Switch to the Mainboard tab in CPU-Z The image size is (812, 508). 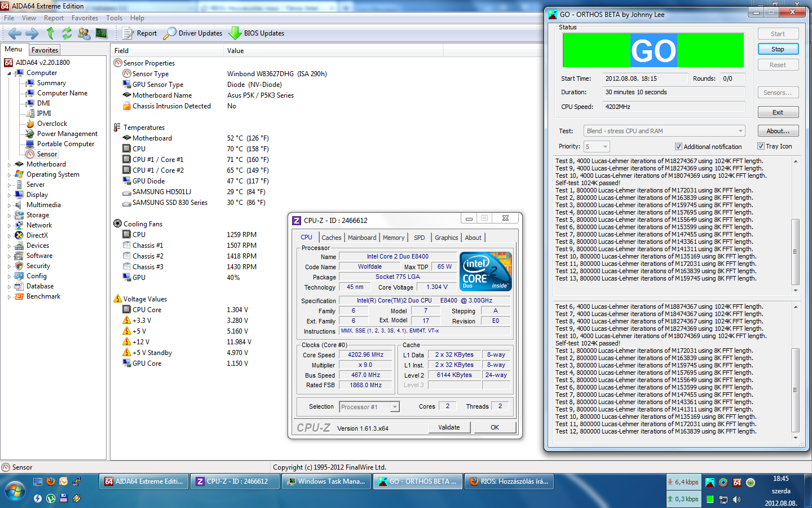tap(362, 238)
